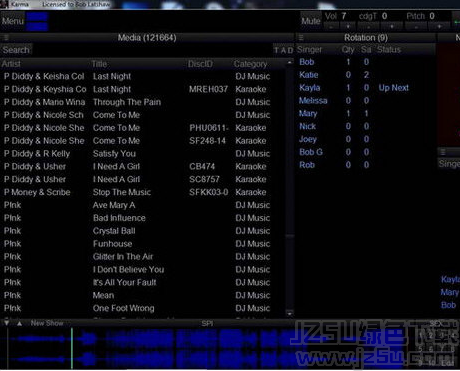460x371 pixels.
Task: Decrease volume with the Vol minus button
Action: point(331,26)
